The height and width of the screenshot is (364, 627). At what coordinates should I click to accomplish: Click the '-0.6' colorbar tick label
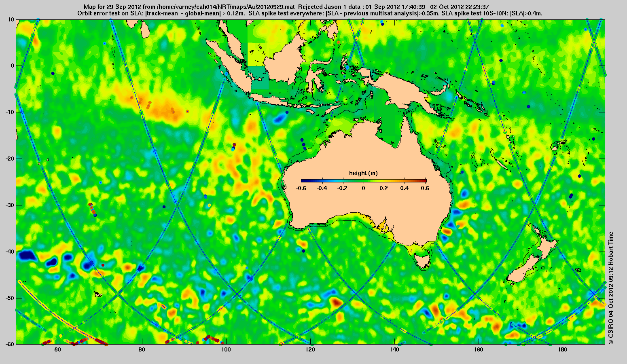point(301,188)
